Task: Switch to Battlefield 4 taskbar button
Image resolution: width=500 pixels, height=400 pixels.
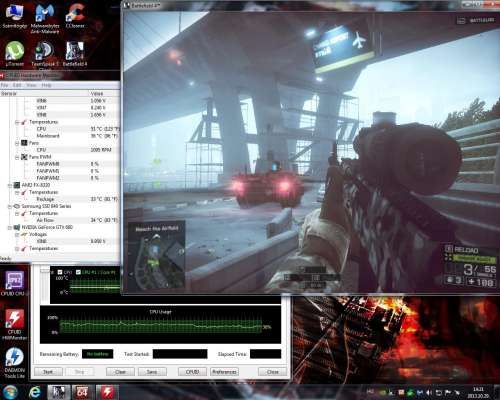Action: 59,392
